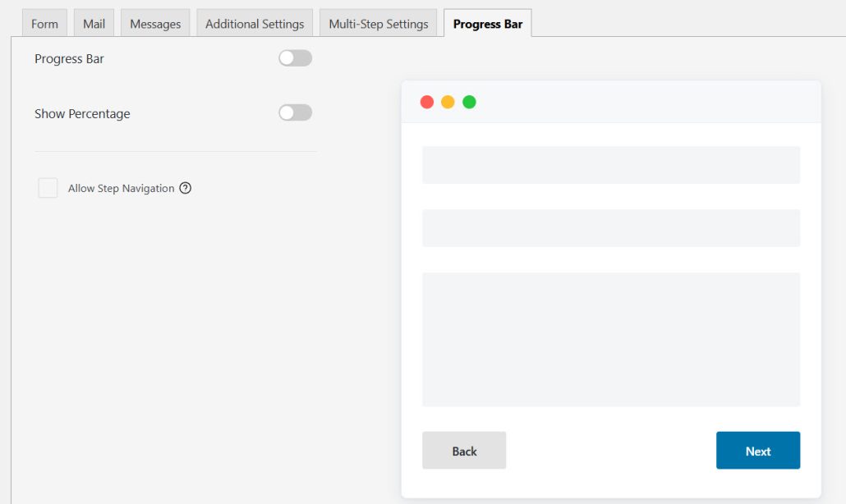846x504 pixels.
Task: Click the green dot in preview window
Action: 469,102
